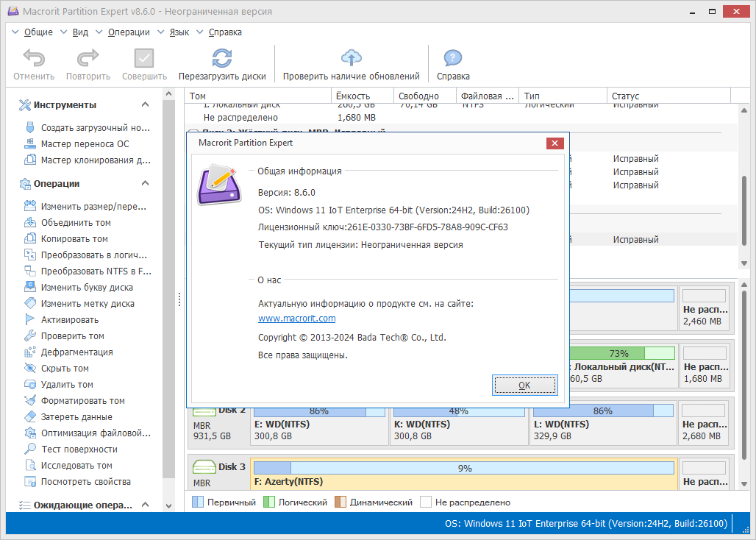Viewport: 756px width, 540px height.
Task: Click the Скрыть том eye icon
Action: [x=30, y=368]
